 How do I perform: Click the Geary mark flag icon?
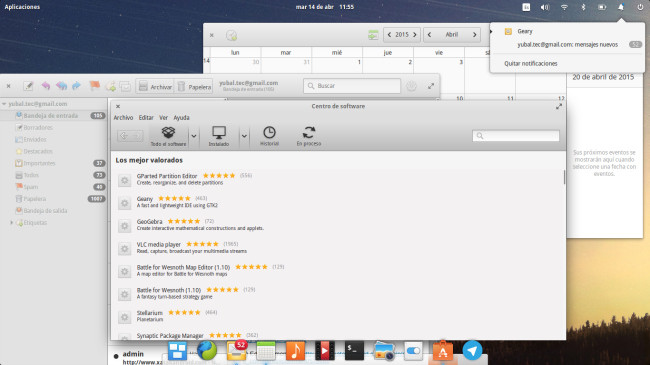click(x=95, y=86)
